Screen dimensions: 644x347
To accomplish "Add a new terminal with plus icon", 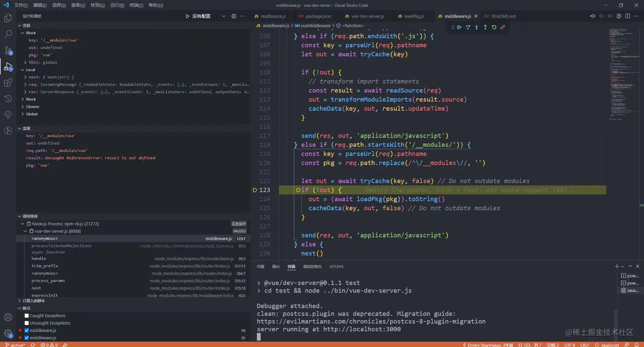I will [617, 267].
